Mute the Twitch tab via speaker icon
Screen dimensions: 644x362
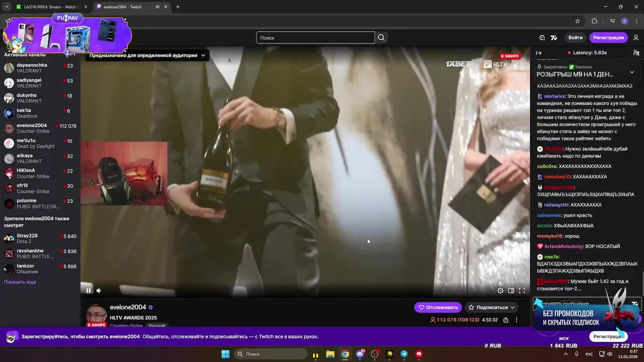(157, 7)
